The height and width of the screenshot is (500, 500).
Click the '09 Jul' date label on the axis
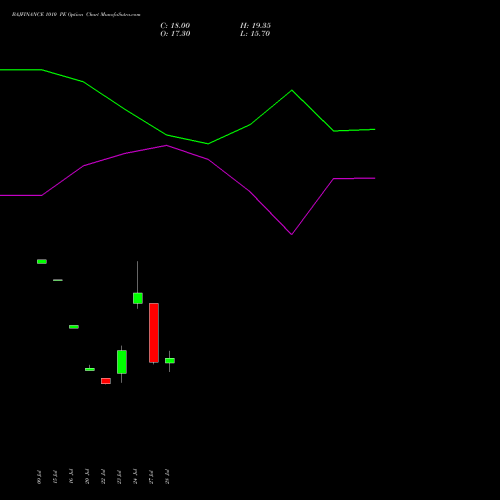(39, 477)
